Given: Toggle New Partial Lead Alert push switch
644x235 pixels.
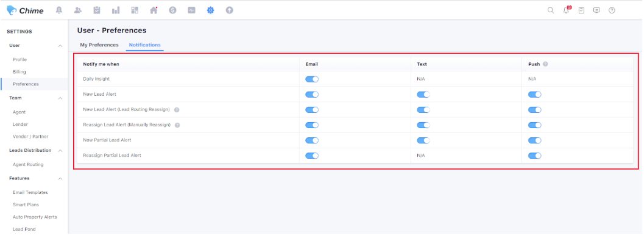Looking at the screenshot, I should point(535,140).
